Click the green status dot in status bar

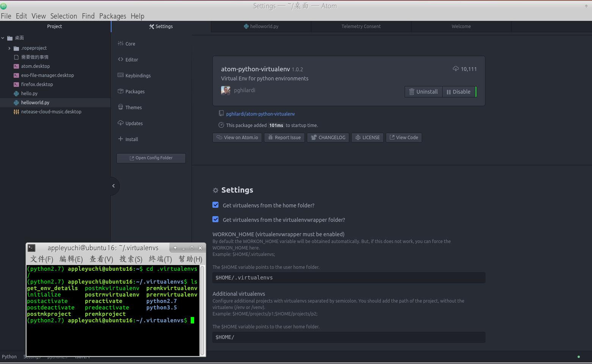pyautogui.click(x=578, y=356)
